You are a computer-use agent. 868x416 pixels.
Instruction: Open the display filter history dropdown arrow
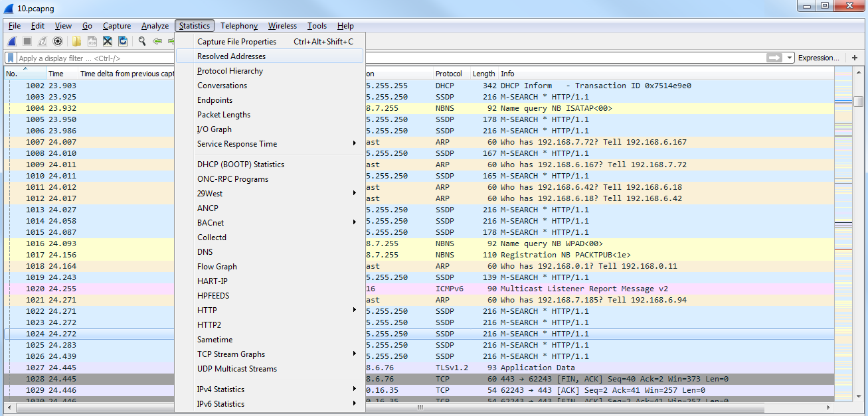click(x=790, y=58)
